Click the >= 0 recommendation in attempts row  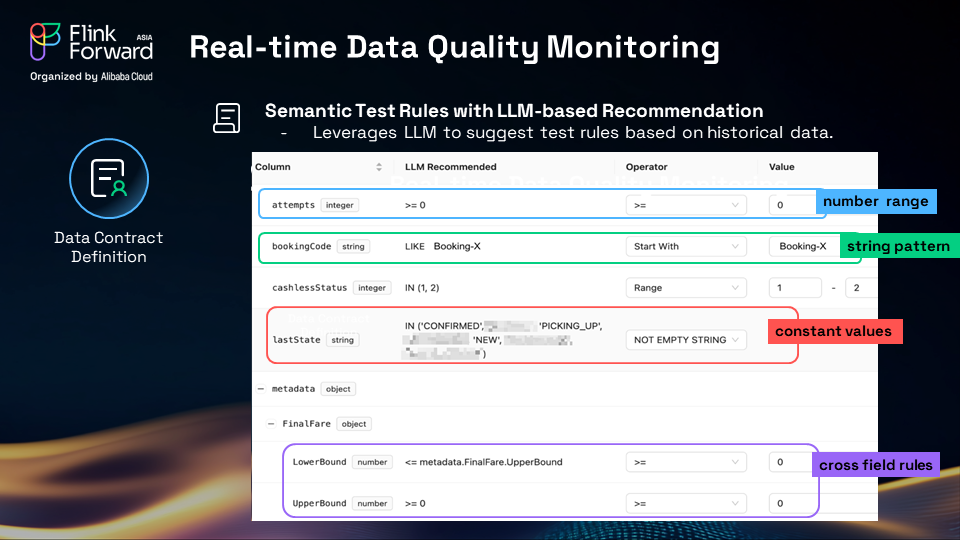click(415, 205)
